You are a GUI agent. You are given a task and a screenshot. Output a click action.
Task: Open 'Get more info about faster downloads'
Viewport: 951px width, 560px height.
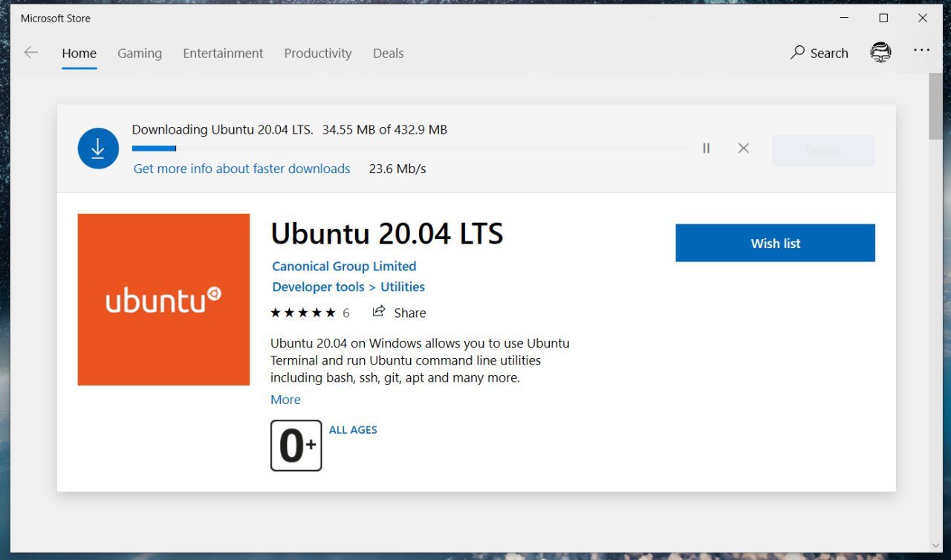[241, 169]
